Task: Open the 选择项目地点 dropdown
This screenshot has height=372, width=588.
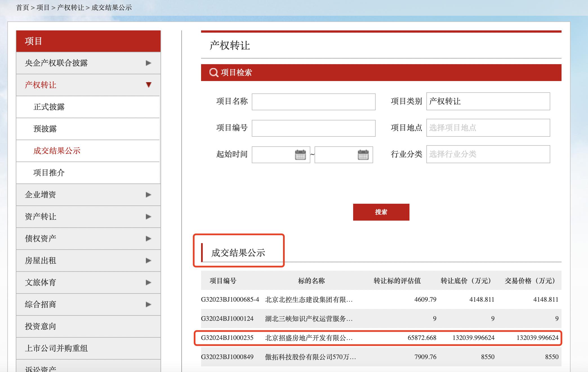Action: point(488,128)
